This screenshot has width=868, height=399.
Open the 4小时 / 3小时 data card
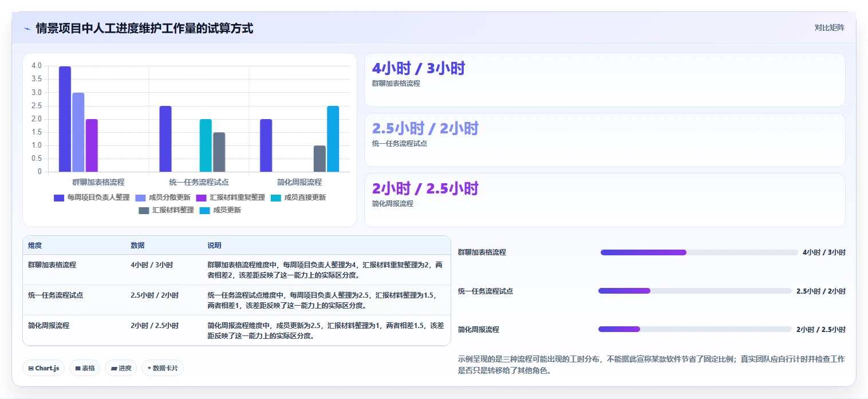pos(605,80)
